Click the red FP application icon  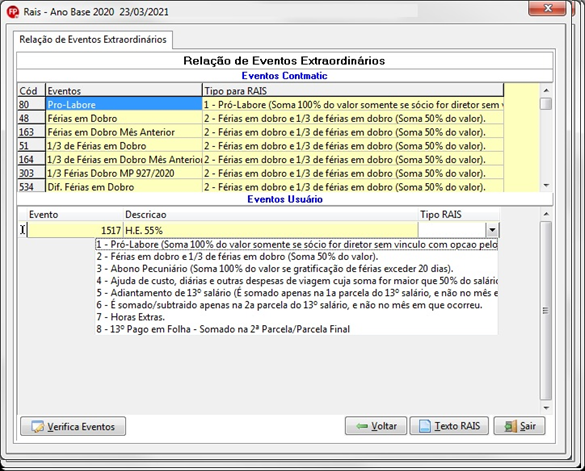13,12
